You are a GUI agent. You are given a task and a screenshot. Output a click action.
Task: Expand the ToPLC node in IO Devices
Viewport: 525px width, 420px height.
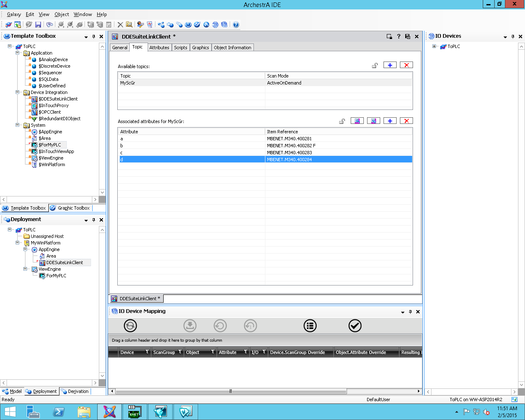click(x=434, y=46)
